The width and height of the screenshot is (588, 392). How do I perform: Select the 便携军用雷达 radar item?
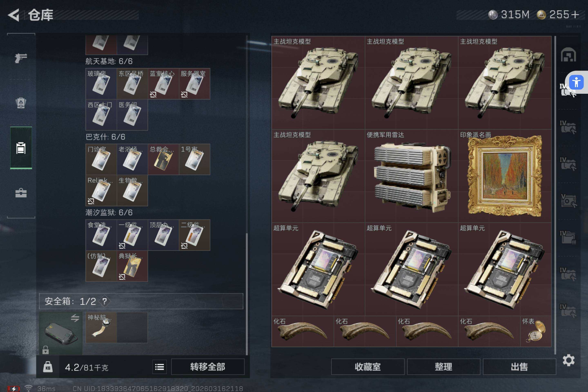point(412,176)
